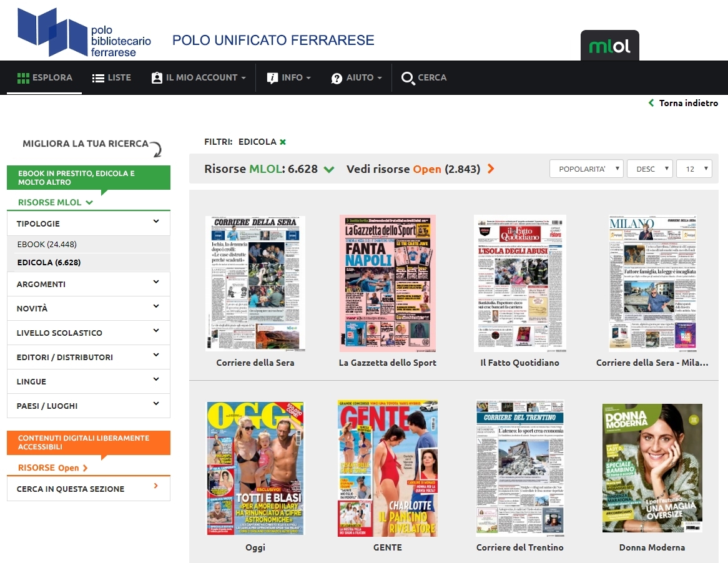Click the POLO UNIFICATO FERRARESE heading
This screenshot has height=563, width=728.
tap(273, 41)
